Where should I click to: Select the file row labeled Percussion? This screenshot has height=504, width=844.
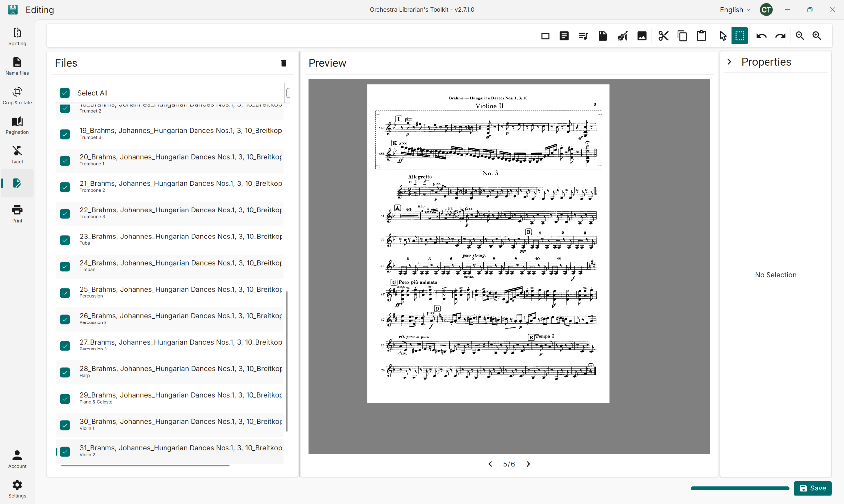tap(169, 293)
